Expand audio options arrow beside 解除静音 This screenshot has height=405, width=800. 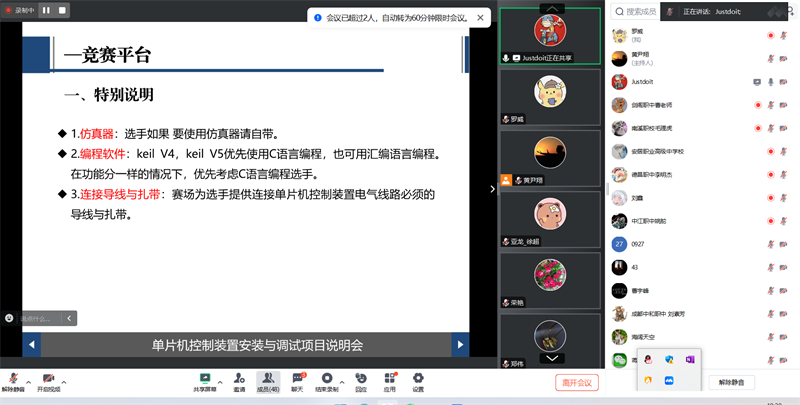[28, 380]
